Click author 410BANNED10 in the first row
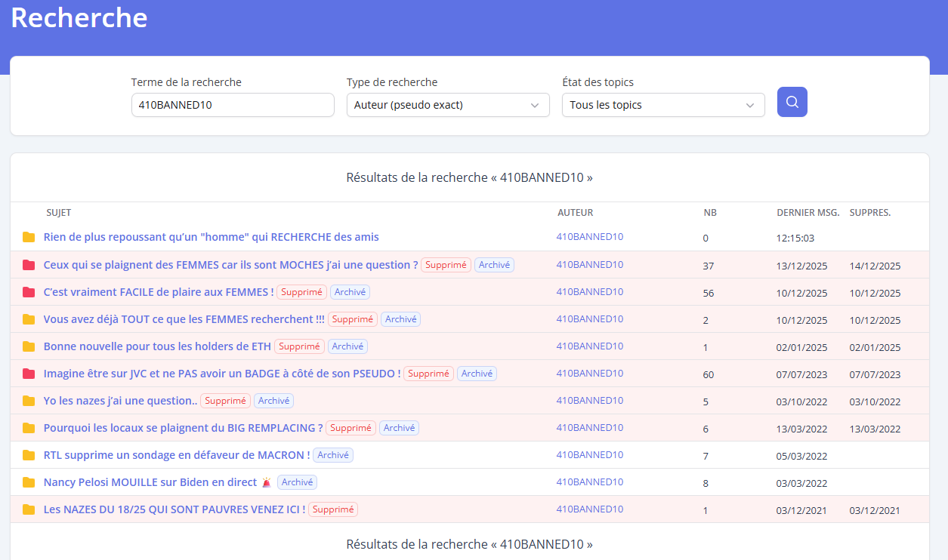 point(589,237)
